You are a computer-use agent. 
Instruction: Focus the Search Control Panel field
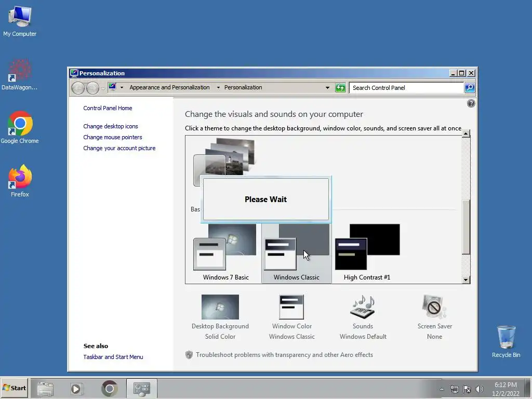click(x=406, y=88)
